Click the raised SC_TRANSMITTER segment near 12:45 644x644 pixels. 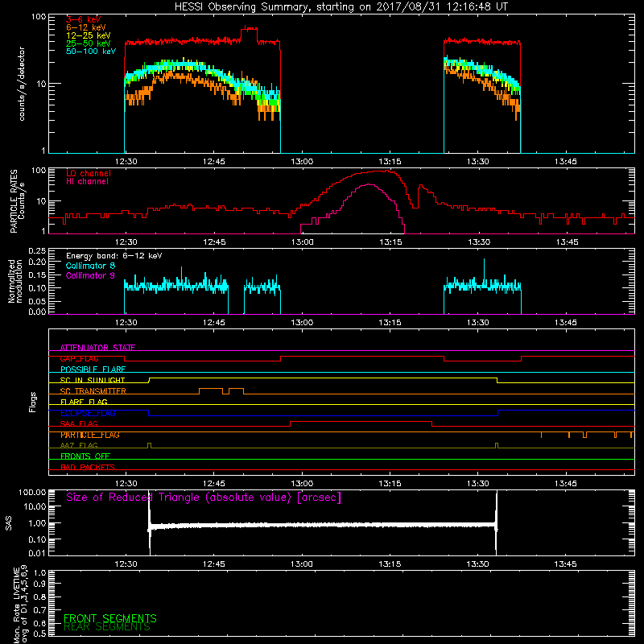click(211, 389)
